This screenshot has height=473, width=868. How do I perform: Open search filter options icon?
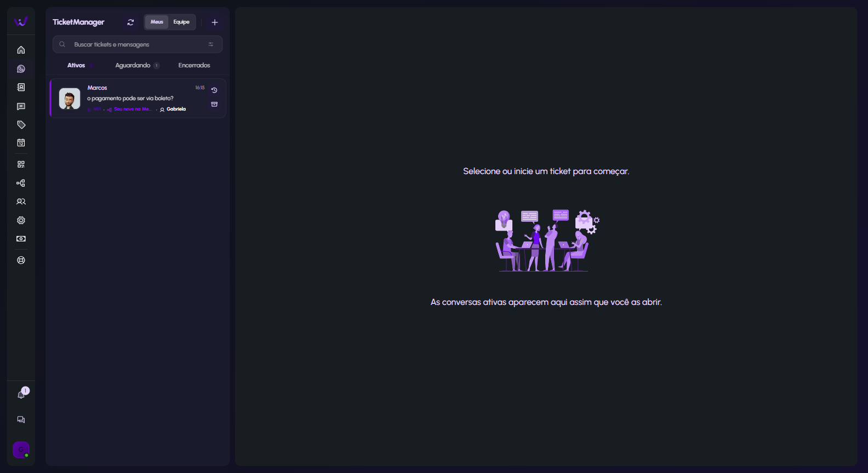pos(211,44)
